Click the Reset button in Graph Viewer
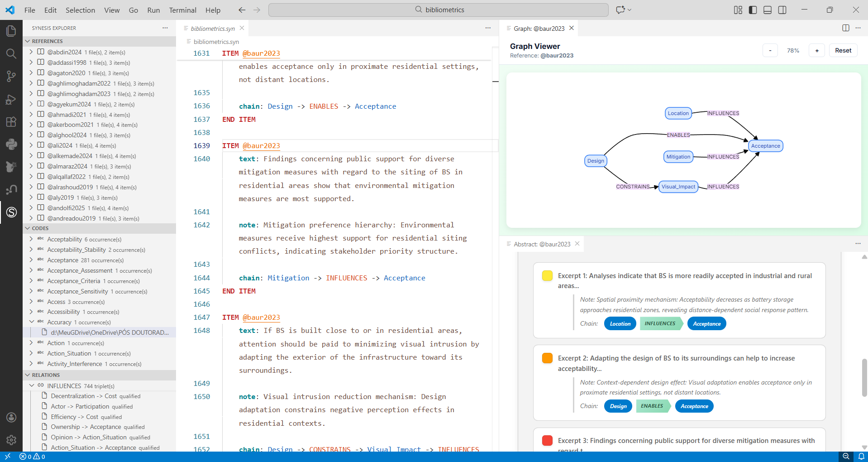Viewport: 868px width, 462px height. [x=843, y=50]
